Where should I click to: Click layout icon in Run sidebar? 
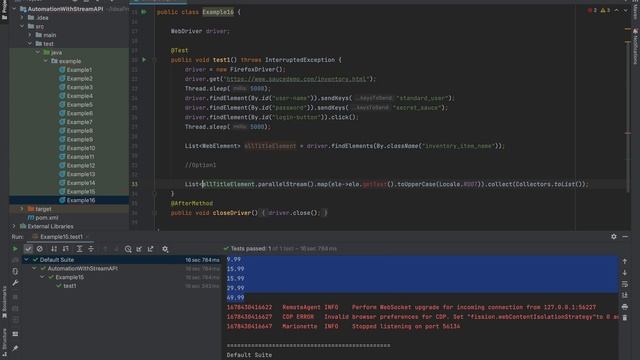(x=15, y=334)
